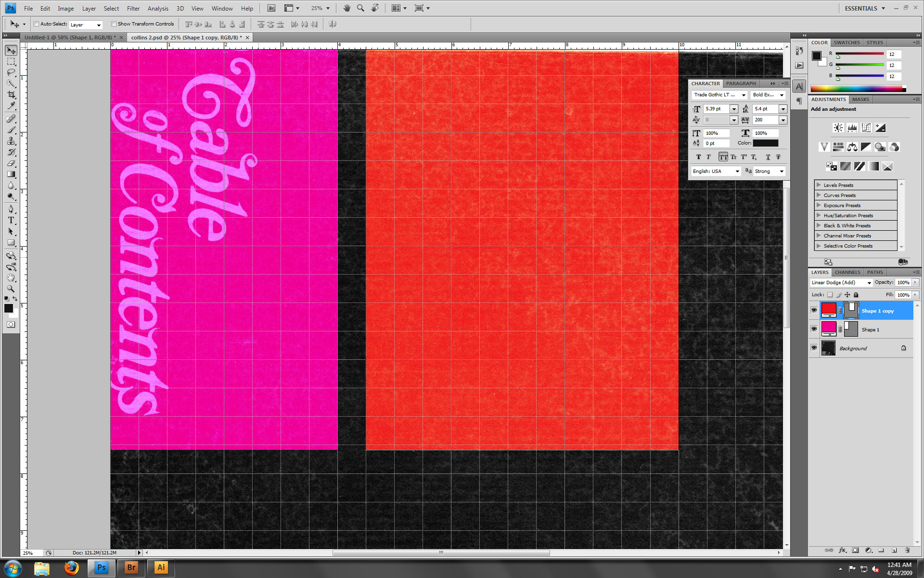Select the Hand tool in toolbox
Image resolution: width=924 pixels, height=578 pixels.
[11, 278]
